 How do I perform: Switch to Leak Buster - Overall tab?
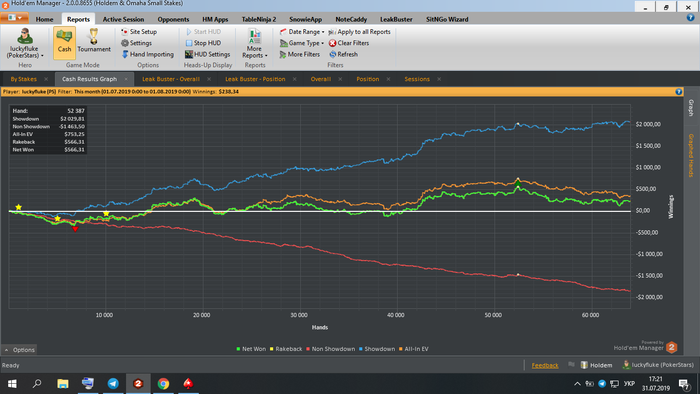point(171,79)
